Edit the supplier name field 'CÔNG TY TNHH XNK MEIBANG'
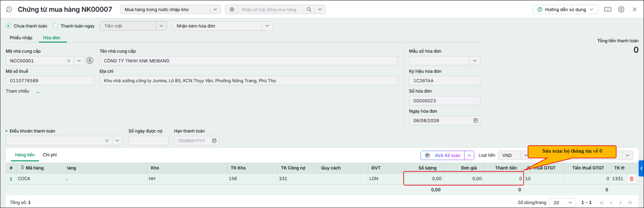Image resolution: width=644 pixels, height=208 pixels. pos(249,61)
